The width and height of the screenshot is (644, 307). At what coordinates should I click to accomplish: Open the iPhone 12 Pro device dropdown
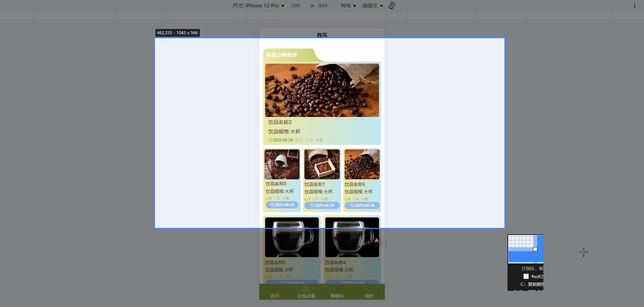[259, 6]
